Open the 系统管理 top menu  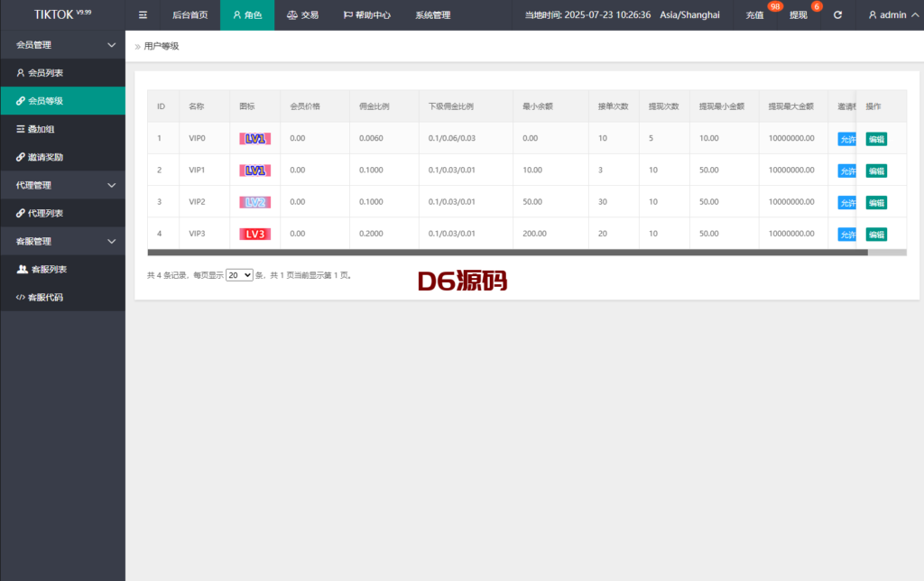click(432, 15)
